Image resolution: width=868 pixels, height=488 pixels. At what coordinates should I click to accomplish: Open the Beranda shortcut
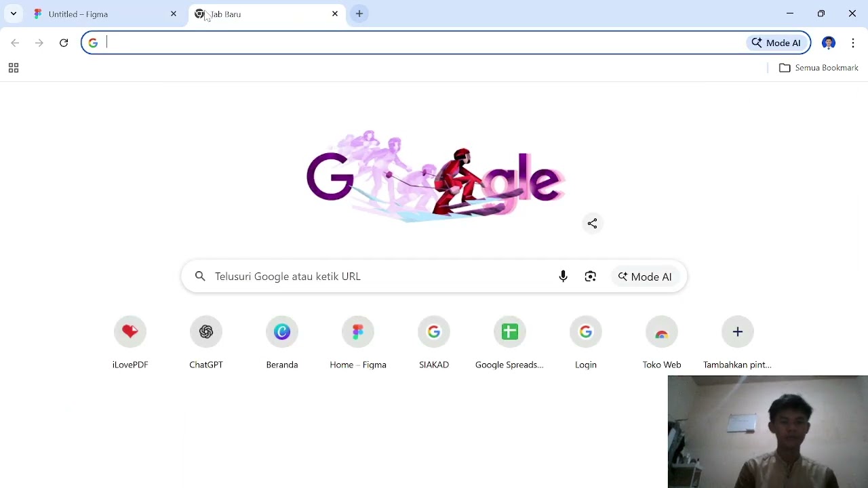(x=282, y=343)
